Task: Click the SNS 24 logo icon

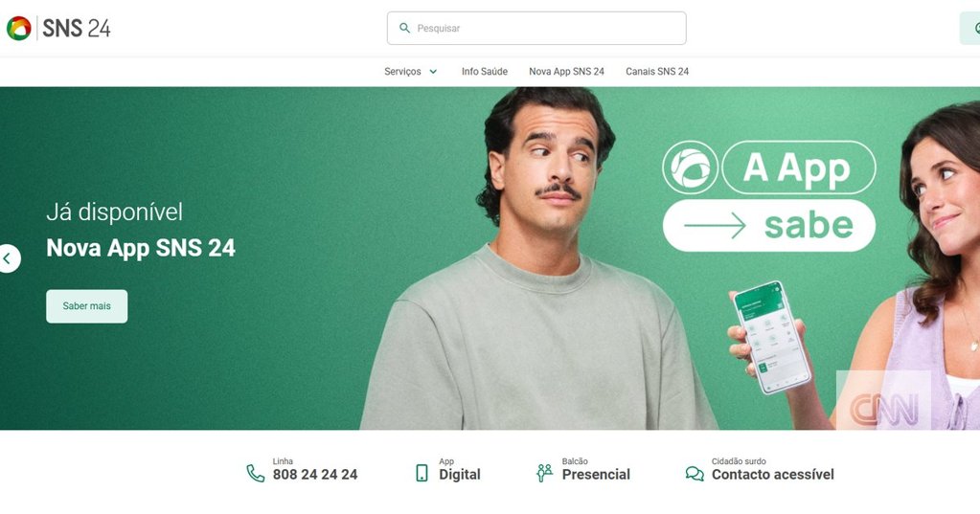Action: coord(19,28)
